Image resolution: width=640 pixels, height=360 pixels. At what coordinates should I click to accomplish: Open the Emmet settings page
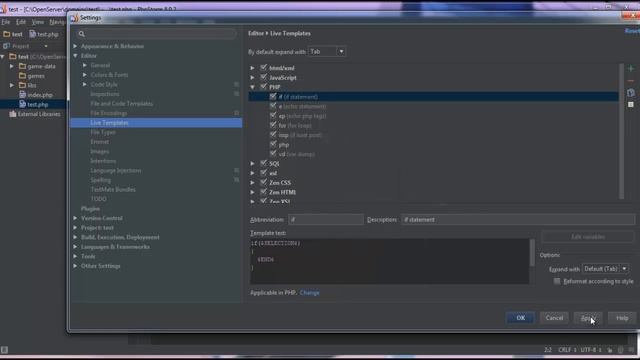[100, 142]
